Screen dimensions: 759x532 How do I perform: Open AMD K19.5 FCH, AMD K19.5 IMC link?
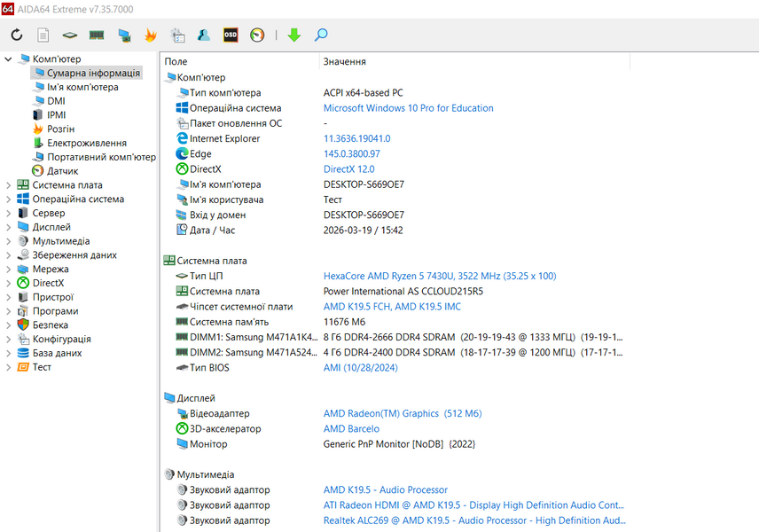coord(392,307)
